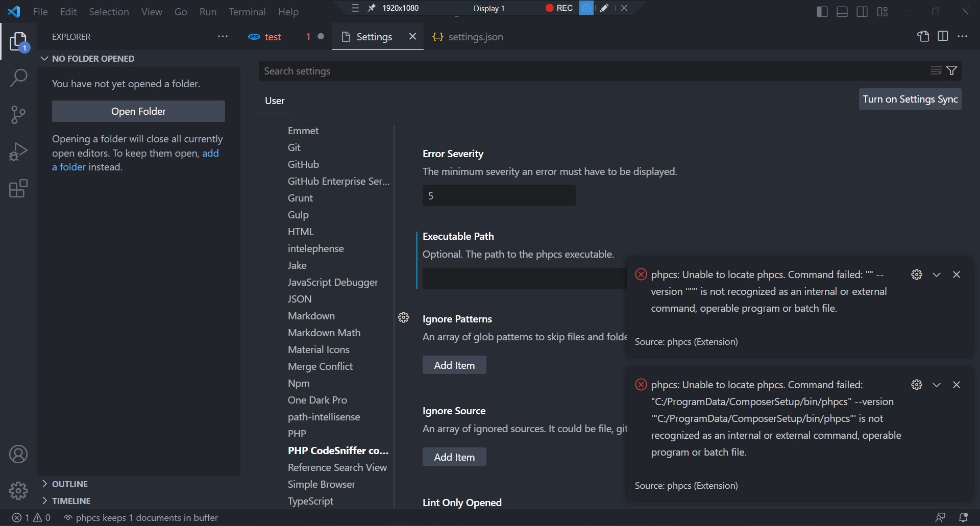
Task: Select PHP CodeSniffer settings category
Action: click(x=338, y=450)
